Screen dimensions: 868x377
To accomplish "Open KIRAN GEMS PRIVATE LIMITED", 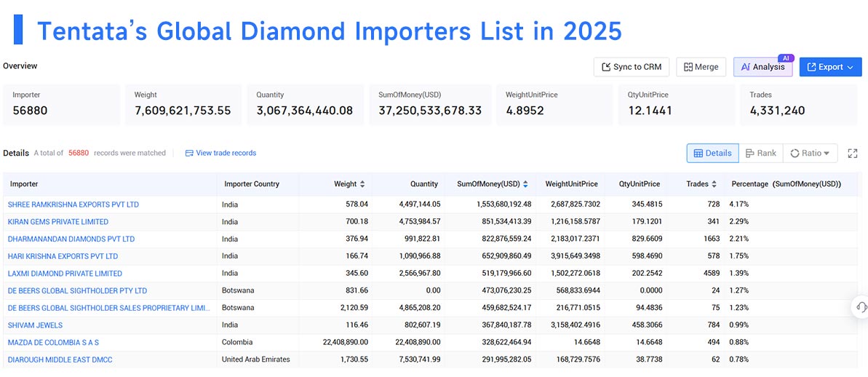I will point(58,221).
